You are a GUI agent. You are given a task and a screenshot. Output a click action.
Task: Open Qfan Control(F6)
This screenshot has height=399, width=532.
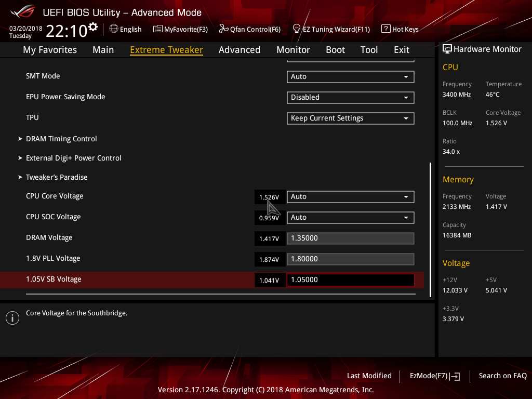(x=250, y=29)
